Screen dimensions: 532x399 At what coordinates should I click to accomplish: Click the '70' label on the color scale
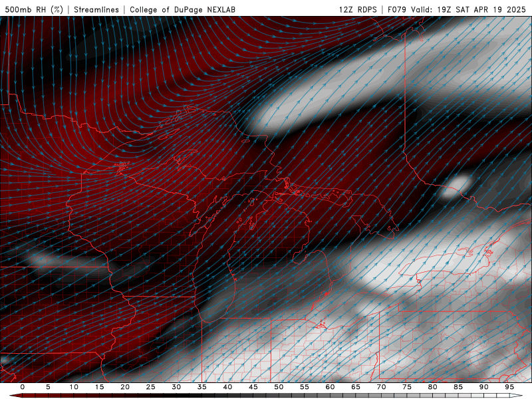pyautogui.click(x=381, y=387)
